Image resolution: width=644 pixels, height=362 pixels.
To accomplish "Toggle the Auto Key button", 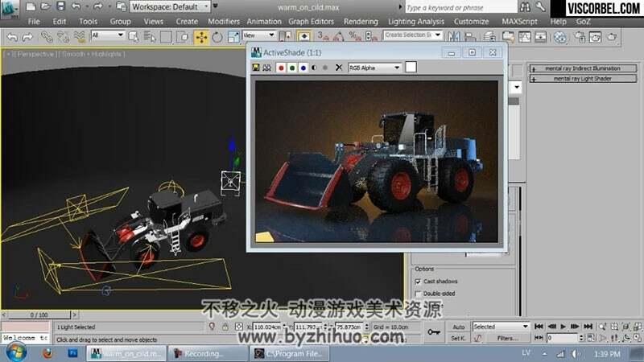I will tap(458, 327).
